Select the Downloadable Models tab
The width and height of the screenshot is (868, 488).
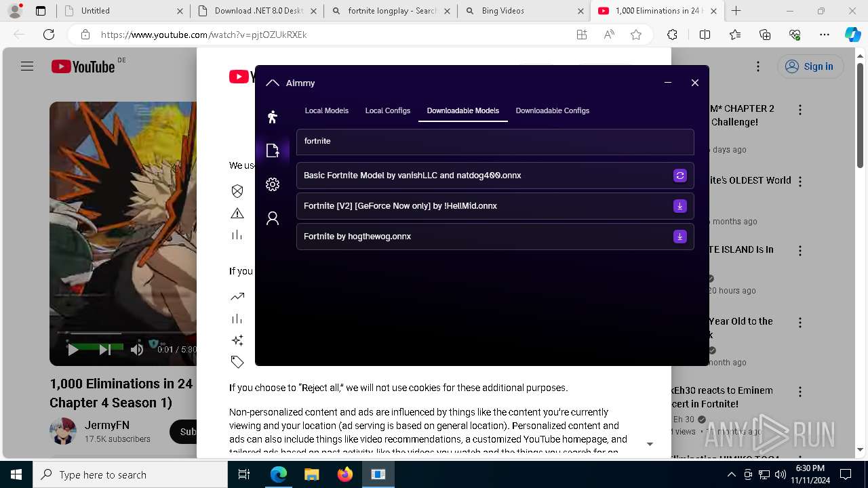[x=462, y=110]
